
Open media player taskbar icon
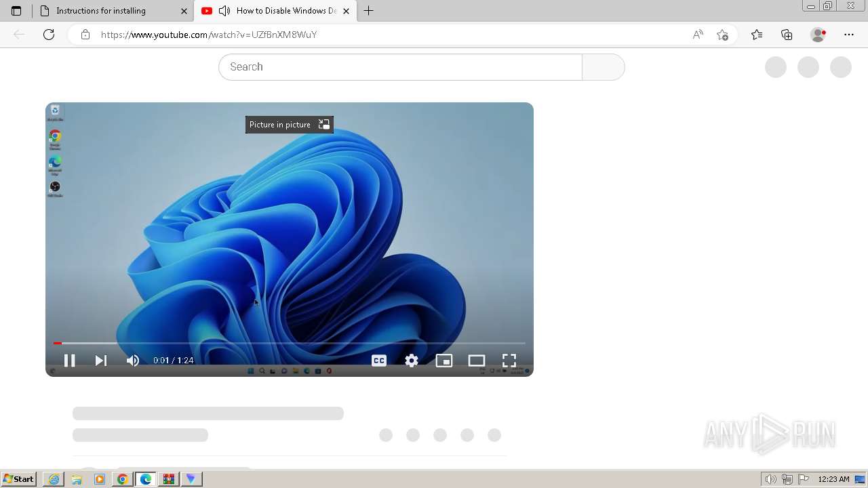click(x=100, y=479)
